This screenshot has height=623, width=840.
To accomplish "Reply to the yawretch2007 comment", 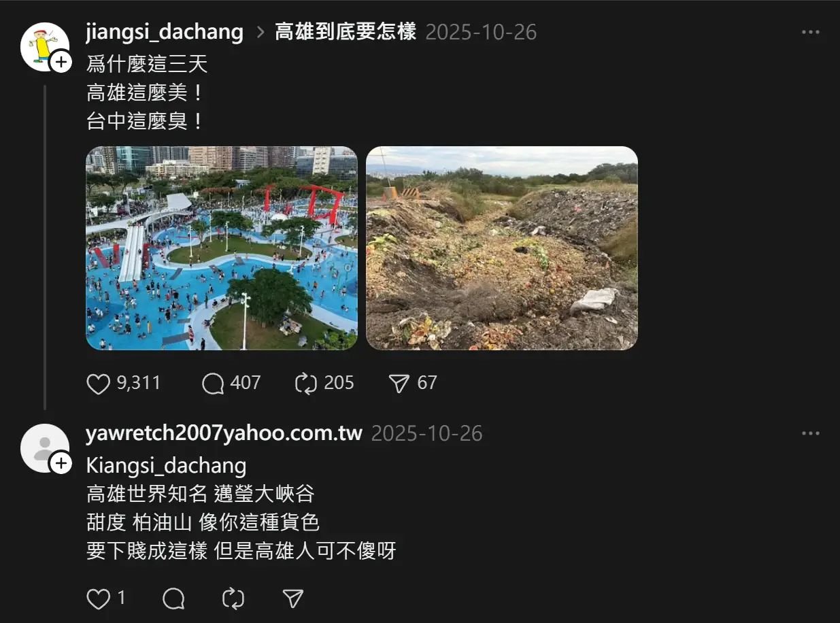I will (x=174, y=599).
